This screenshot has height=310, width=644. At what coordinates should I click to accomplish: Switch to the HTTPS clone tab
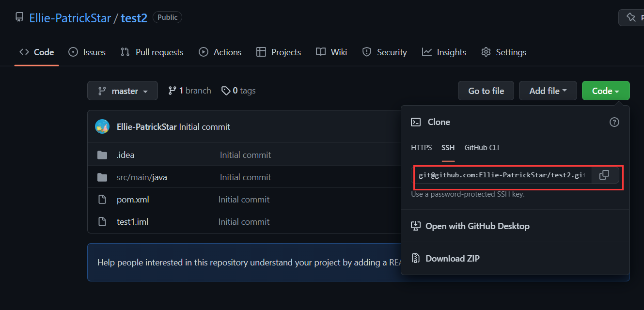(422, 148)
